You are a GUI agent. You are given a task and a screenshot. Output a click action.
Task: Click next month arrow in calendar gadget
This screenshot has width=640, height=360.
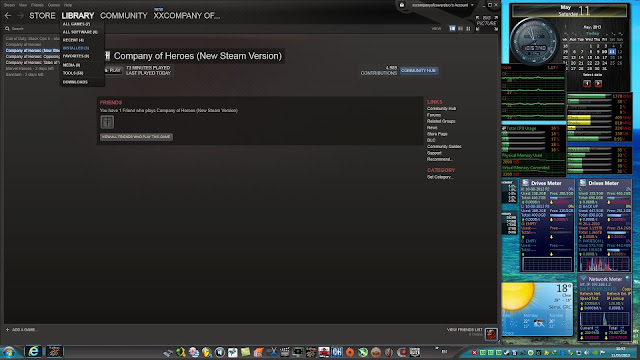598,83
